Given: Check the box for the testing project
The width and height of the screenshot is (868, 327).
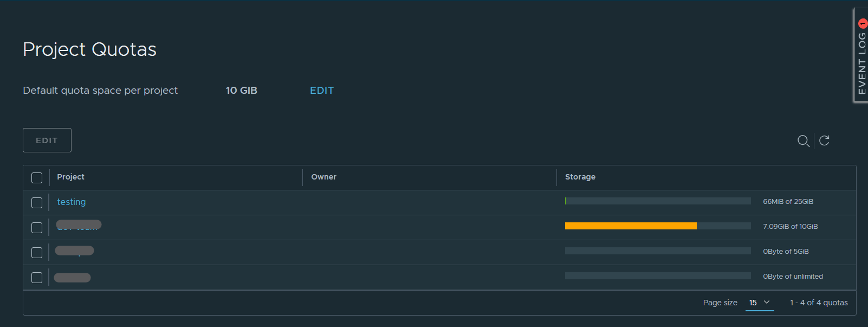Looking at the screenshot, I should click(37, 203).
